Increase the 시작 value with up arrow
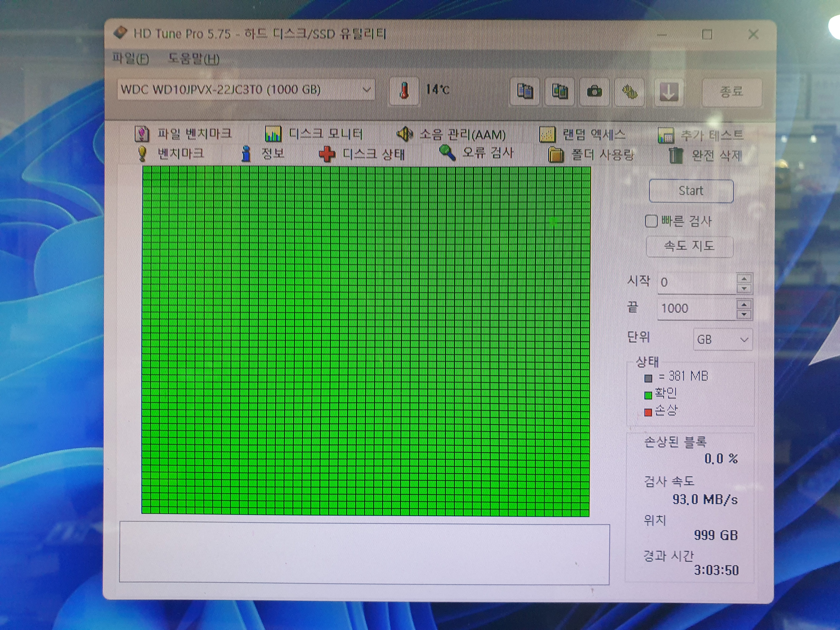The width and height of the screenshot is (840, 630). pos(744,279)
